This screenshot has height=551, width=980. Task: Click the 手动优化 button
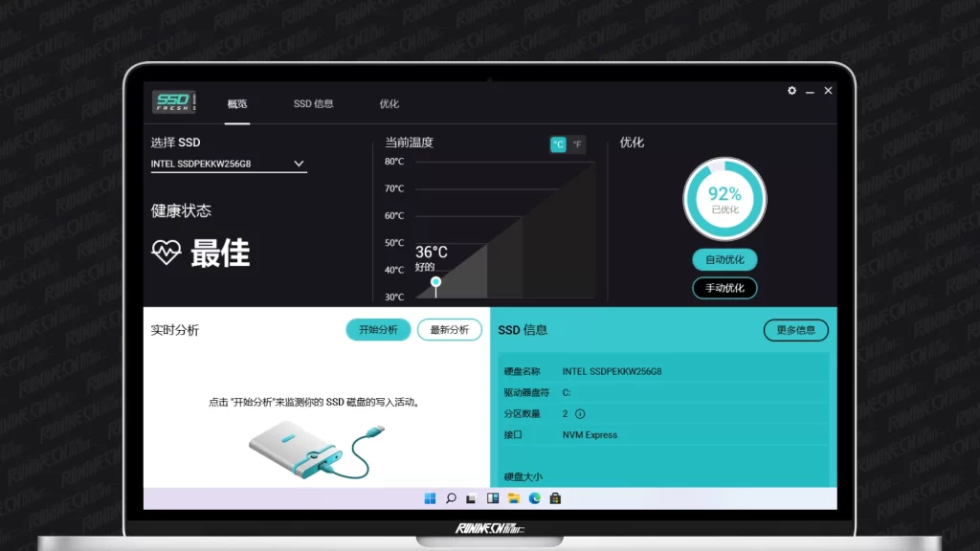pyautogui.click(x=724, y=288)
